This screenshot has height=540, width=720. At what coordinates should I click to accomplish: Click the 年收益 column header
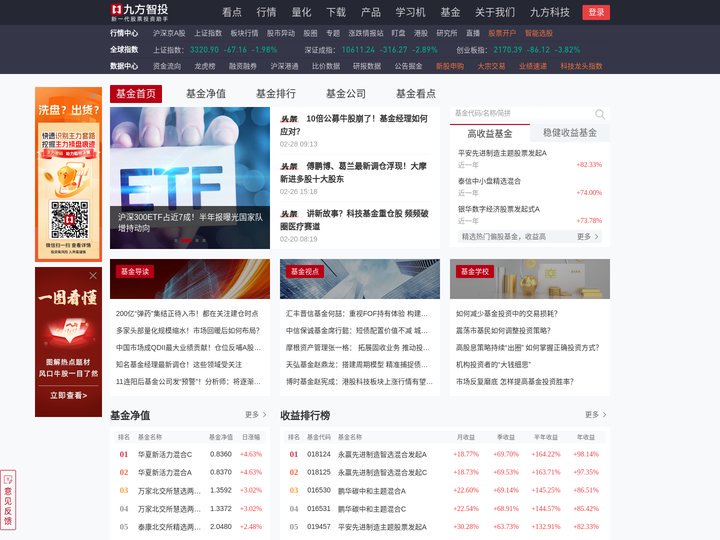(x=586, y=437)
